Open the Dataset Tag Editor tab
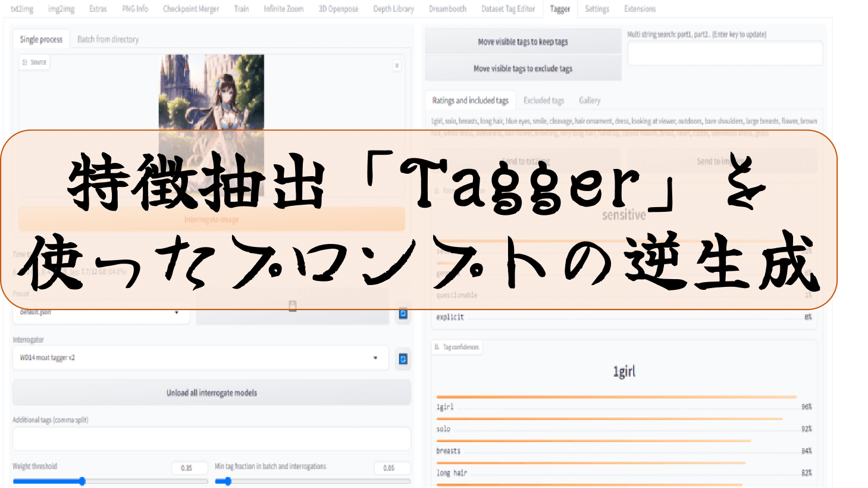Image resolution: width=868 pixels, height=488 pixels. [x=509, y=9]
